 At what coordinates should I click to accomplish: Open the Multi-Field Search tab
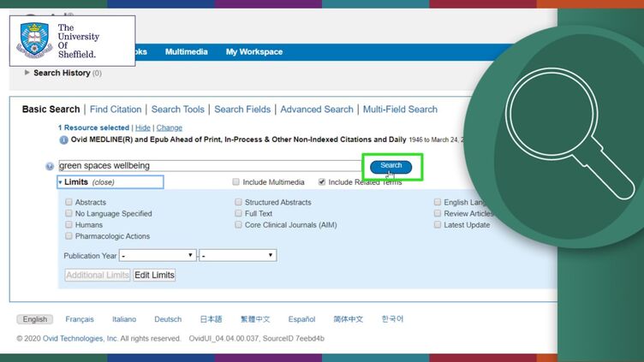tap(400, 110)
